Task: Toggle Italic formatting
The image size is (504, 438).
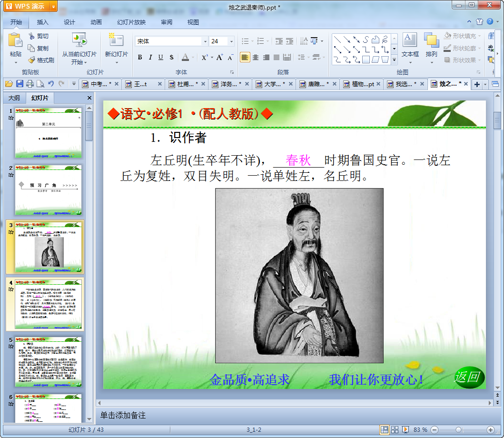Action: point(150,58)
